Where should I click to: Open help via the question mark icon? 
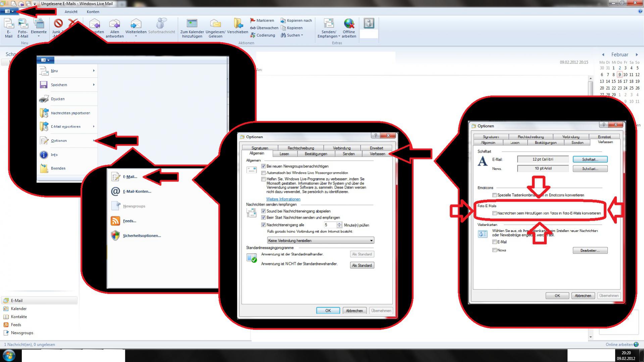[640, 11]
